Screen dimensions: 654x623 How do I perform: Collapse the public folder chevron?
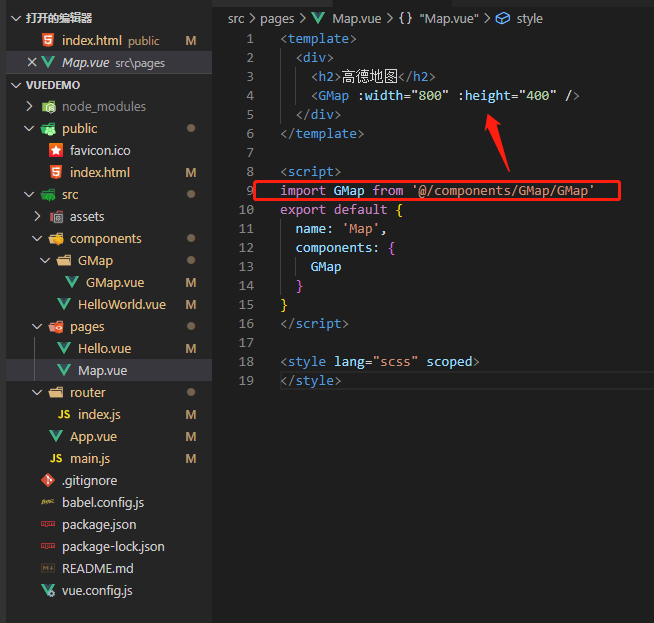coord(29,129)
